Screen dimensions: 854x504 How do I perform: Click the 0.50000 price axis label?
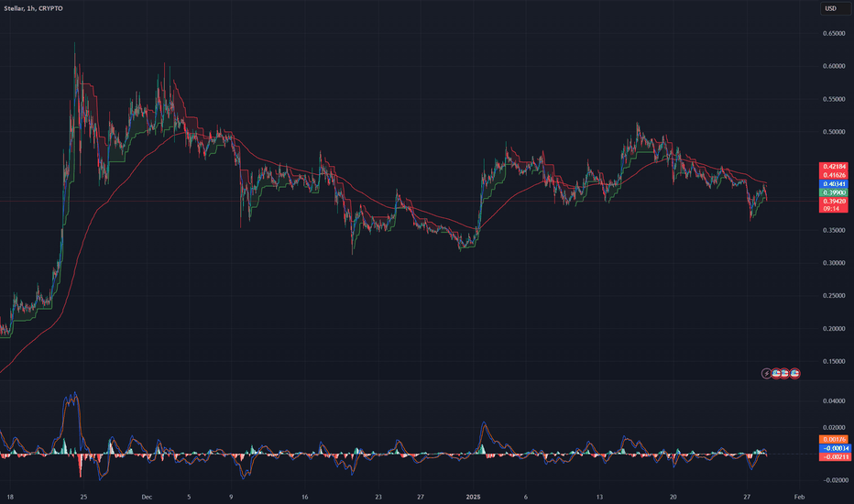834,132
